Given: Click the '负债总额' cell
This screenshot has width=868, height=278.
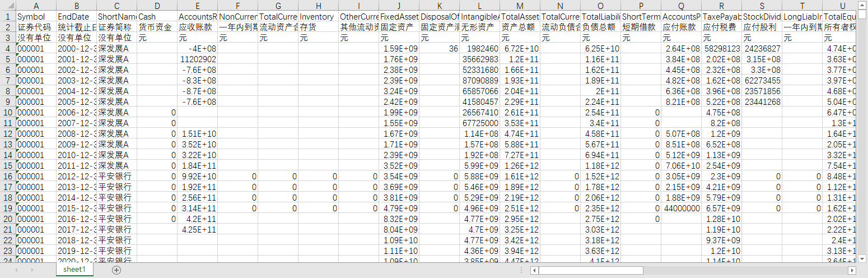Looking at the screenshot, I should 600,27.
